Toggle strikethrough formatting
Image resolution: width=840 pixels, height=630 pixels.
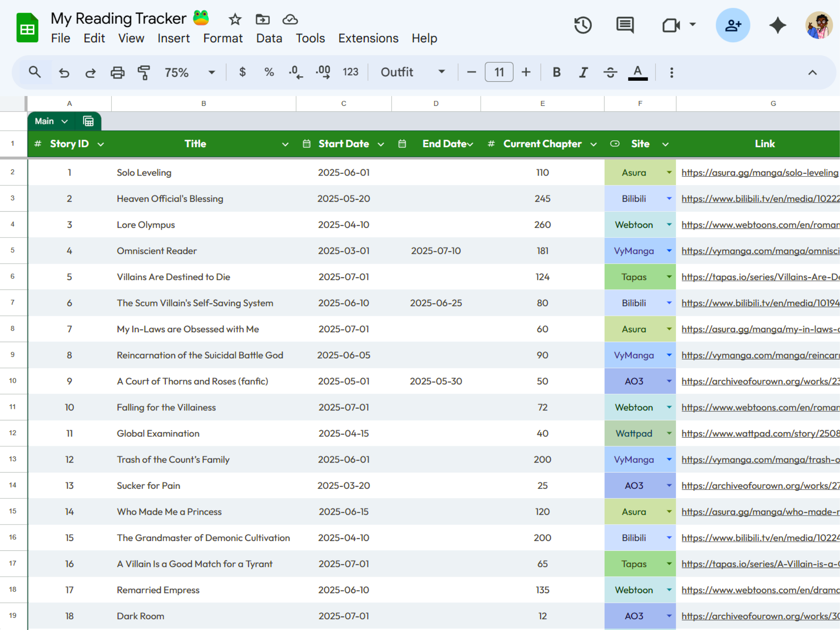click(x=610, y=72)
